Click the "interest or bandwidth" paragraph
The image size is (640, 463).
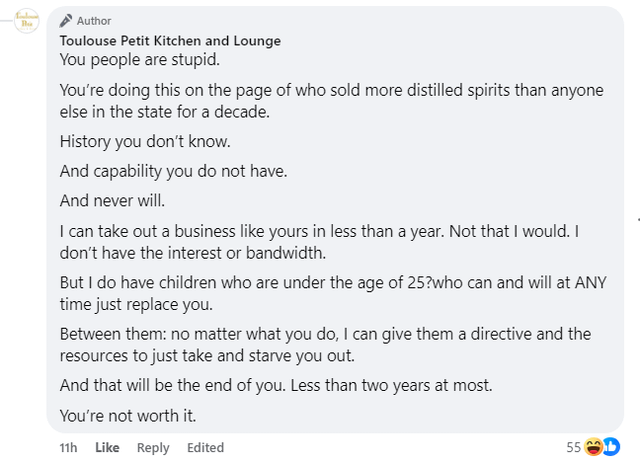tap(320, 241)
